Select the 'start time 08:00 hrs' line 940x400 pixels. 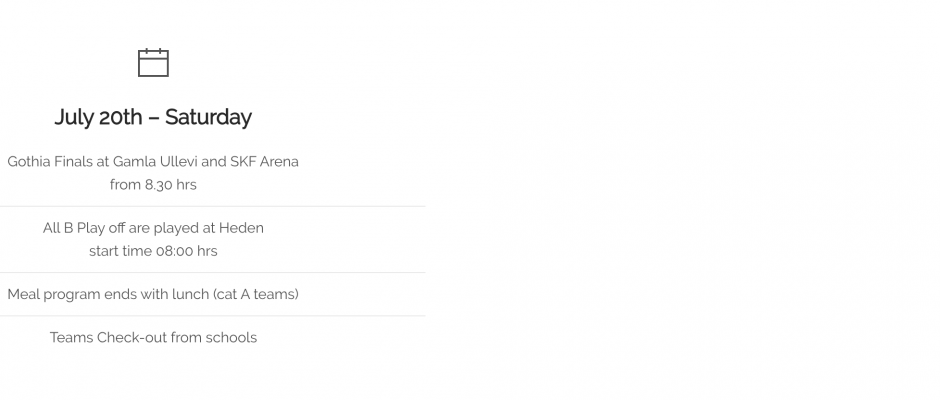(153, 251)
